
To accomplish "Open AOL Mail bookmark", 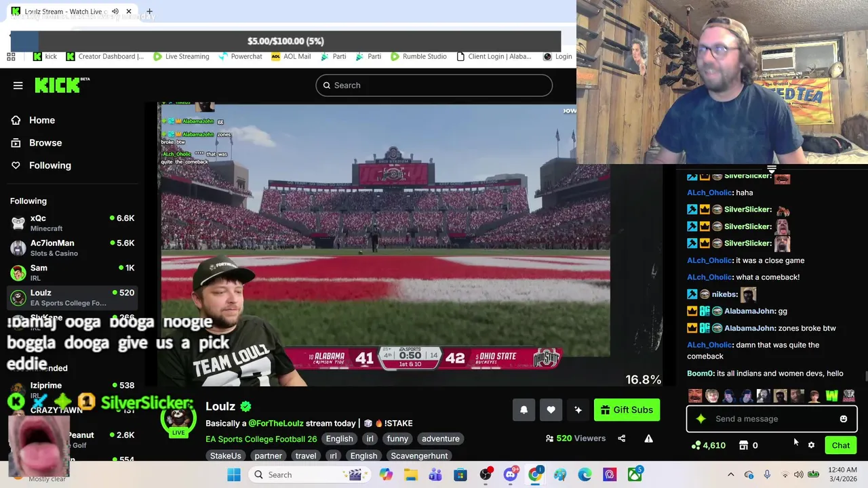I will [x=290, y=56].
